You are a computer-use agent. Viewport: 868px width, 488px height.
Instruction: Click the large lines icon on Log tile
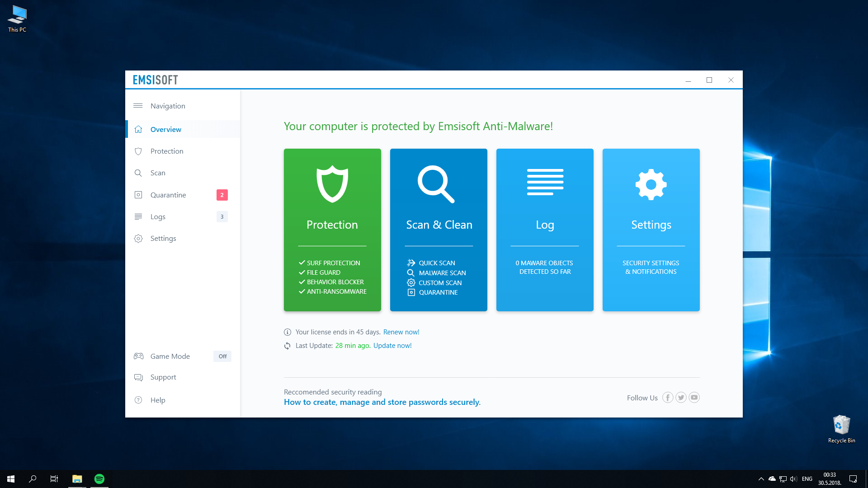tap(545, 182)
